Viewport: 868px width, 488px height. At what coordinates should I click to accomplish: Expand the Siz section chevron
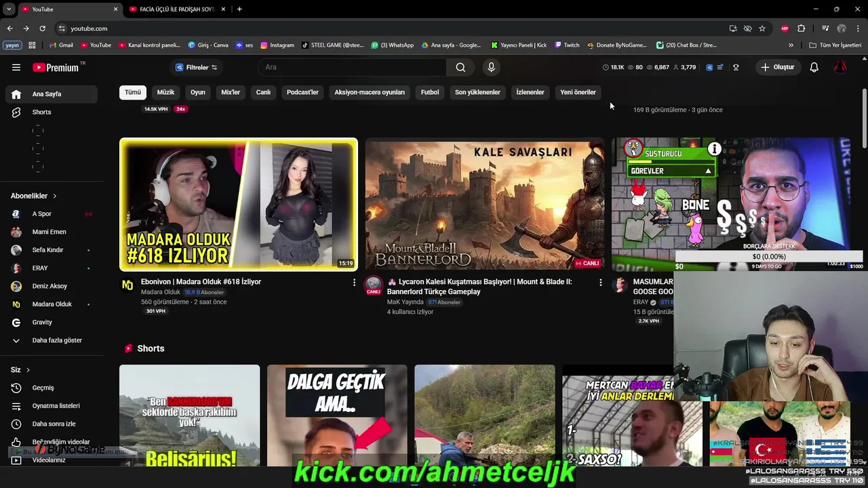(28, 370)
